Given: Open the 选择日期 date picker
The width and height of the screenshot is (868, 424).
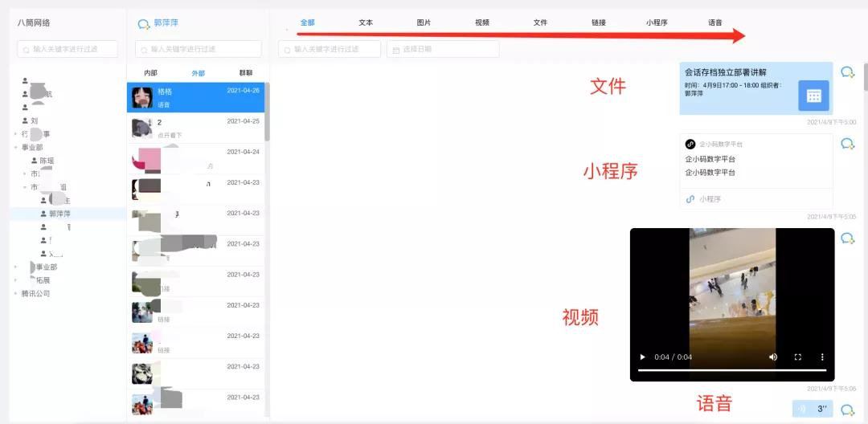Looking at the screenshot, I should pos(443,49).
